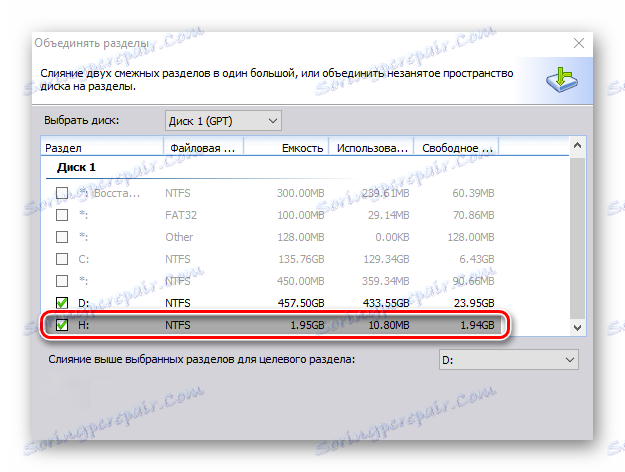
Task: Uncheck the D: partition checkbox
Action: (x=62, y=303)
